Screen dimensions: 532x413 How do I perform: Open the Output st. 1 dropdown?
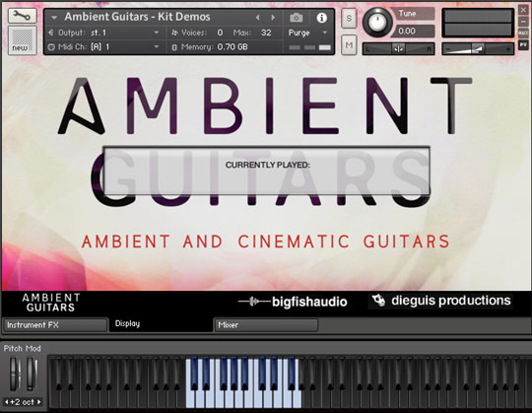pyautogui.click(x=157, y=33)
